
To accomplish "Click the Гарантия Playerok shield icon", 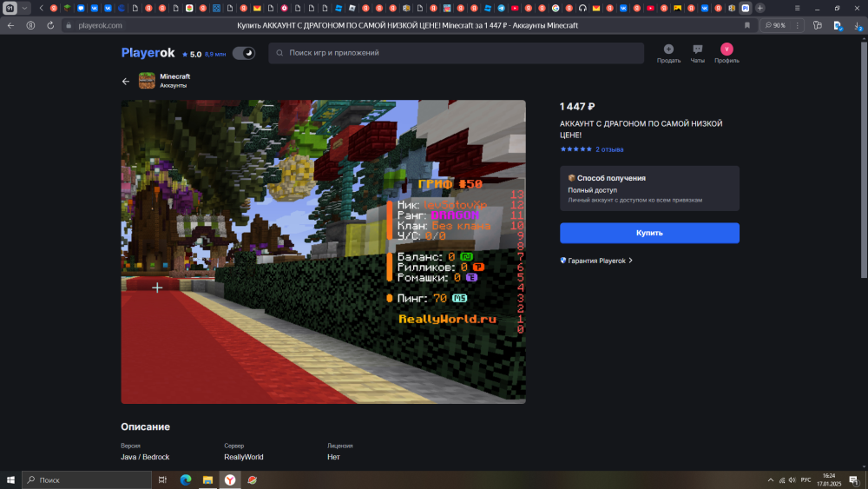I will [563, 261].
